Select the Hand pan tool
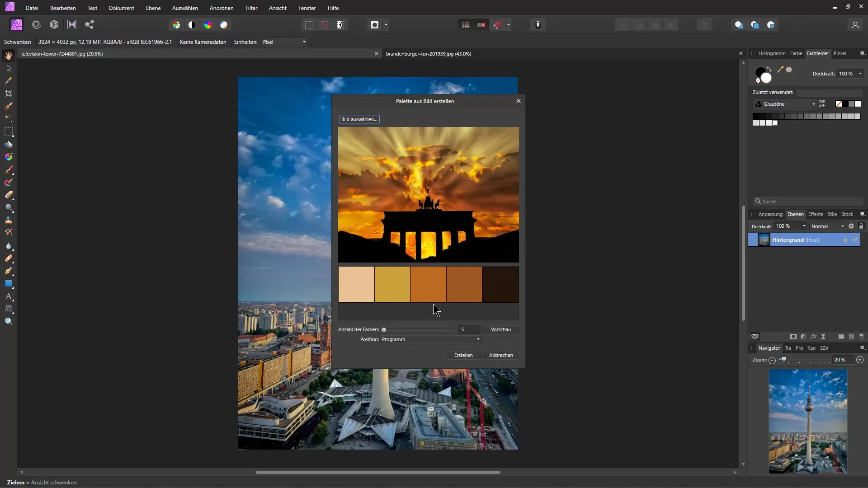 click(9, 56)
